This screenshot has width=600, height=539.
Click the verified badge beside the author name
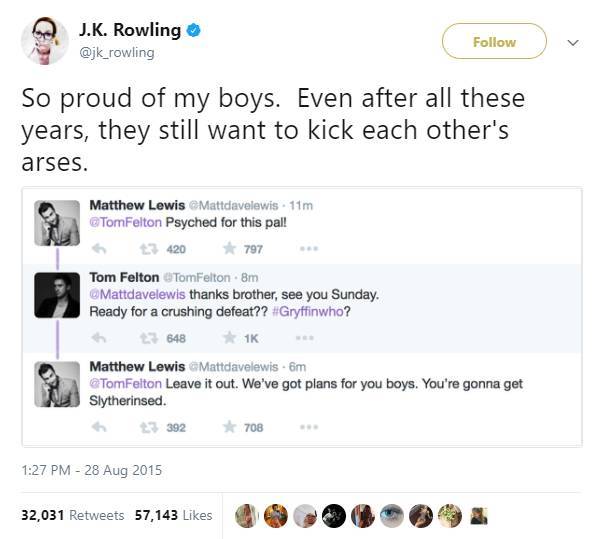click(195, 30)
